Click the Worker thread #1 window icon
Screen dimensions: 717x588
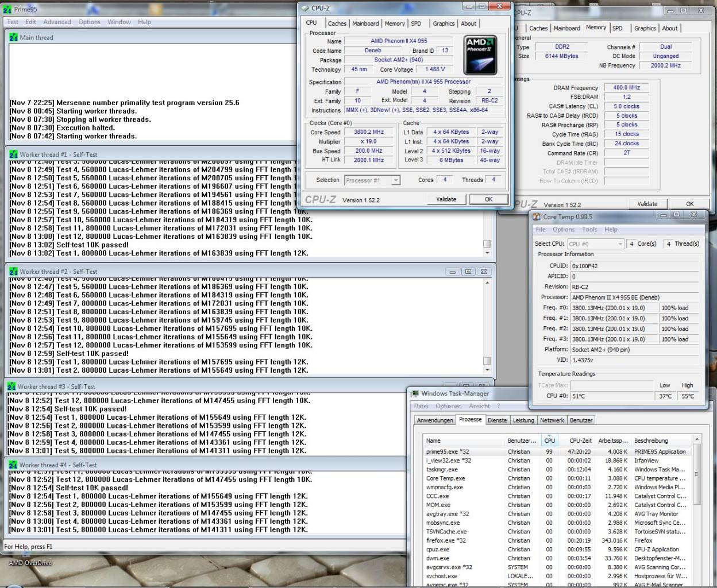13,154
